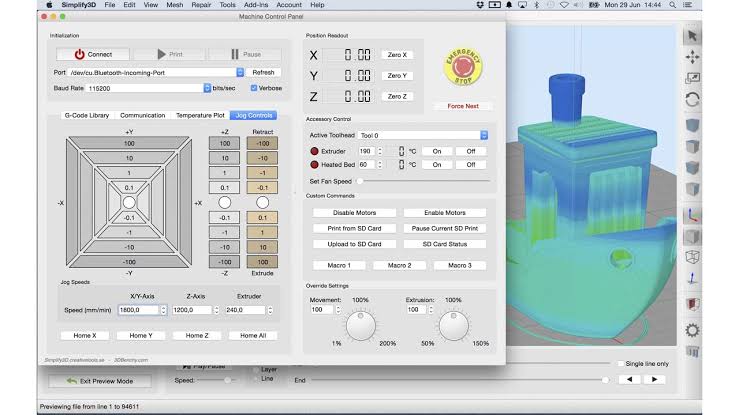
Task: Step preview forward with the right arrow
Action: click(x=654, y=379)
